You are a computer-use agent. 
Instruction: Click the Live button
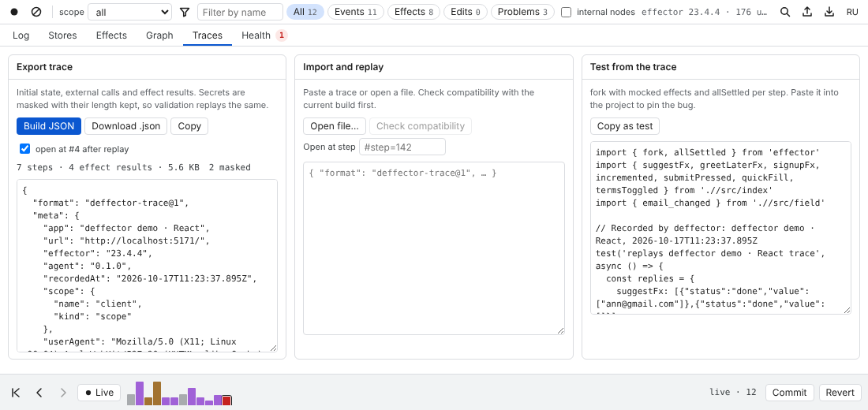[x=99, y=393]
